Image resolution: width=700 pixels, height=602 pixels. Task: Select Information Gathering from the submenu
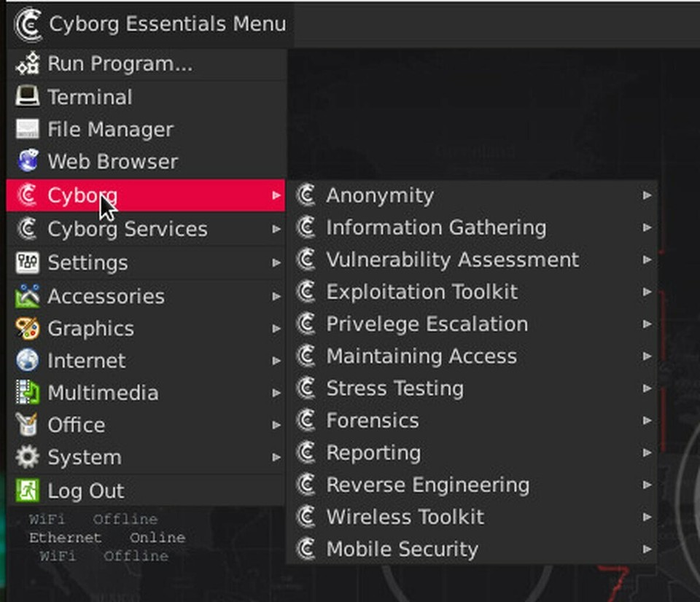click(x=436, y=227)
